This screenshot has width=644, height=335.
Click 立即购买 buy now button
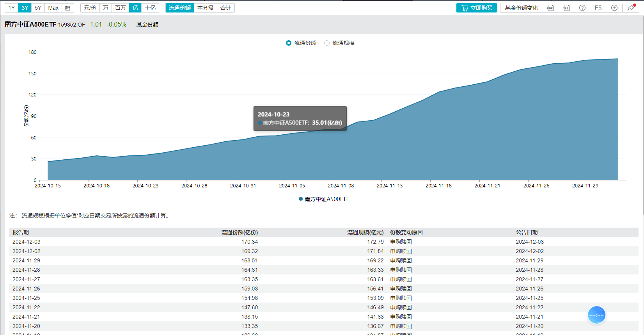click(x=477, y=8)
